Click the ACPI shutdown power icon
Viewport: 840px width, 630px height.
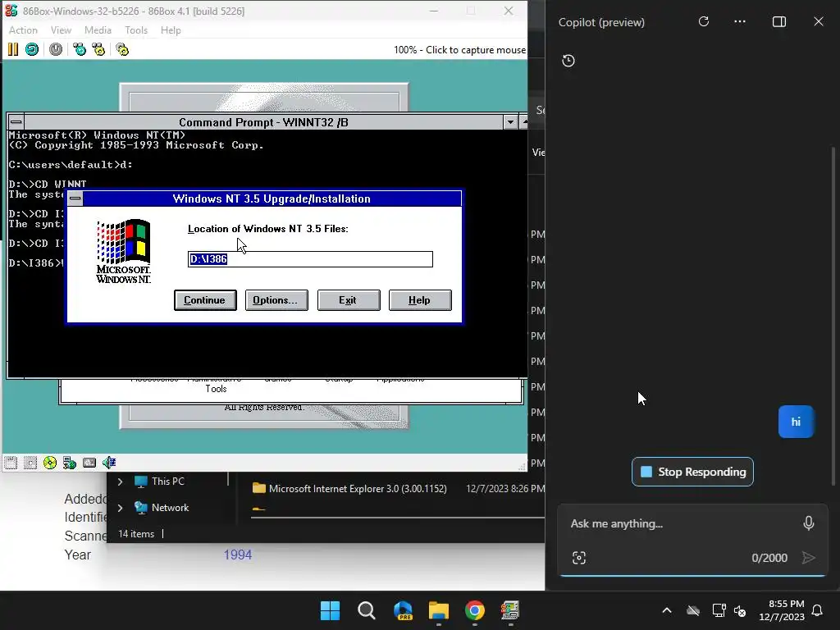[56, 50]
